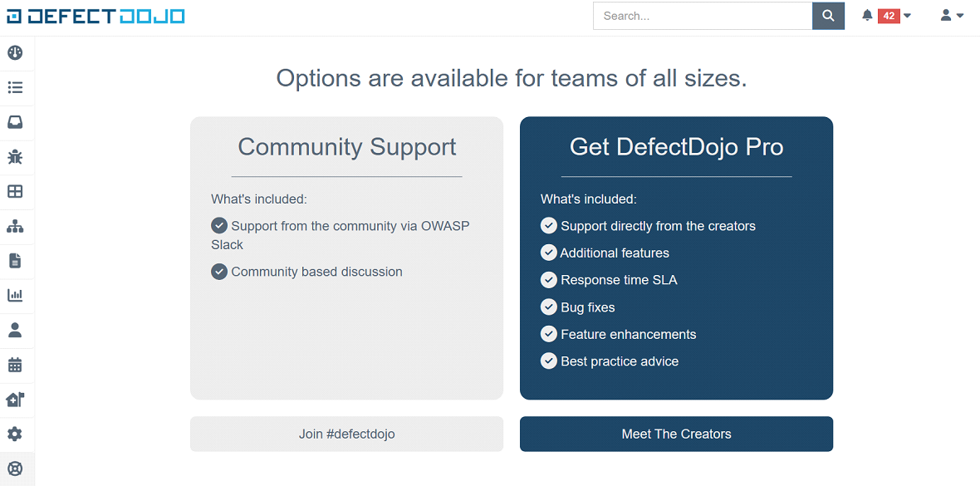Open the Calendar icon in sidebar
Screen dimensions: 980x486
pyautogui.click(x=17, y=365)
